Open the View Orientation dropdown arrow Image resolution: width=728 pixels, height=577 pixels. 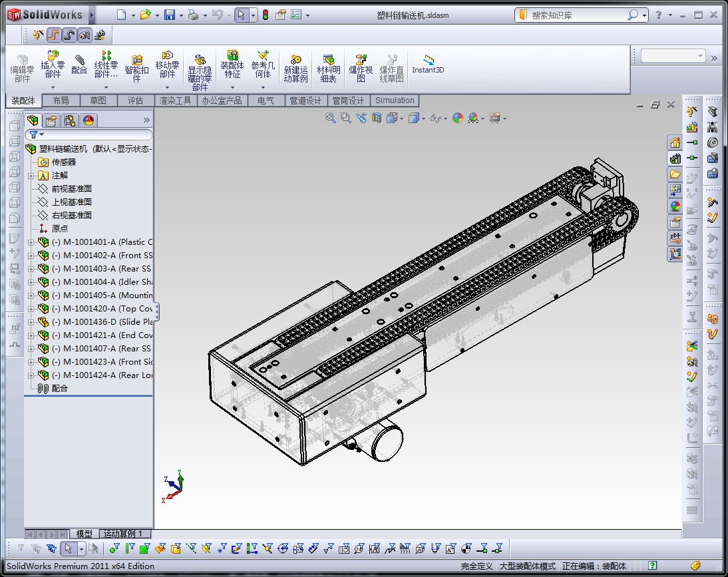(x=402, y=119)
